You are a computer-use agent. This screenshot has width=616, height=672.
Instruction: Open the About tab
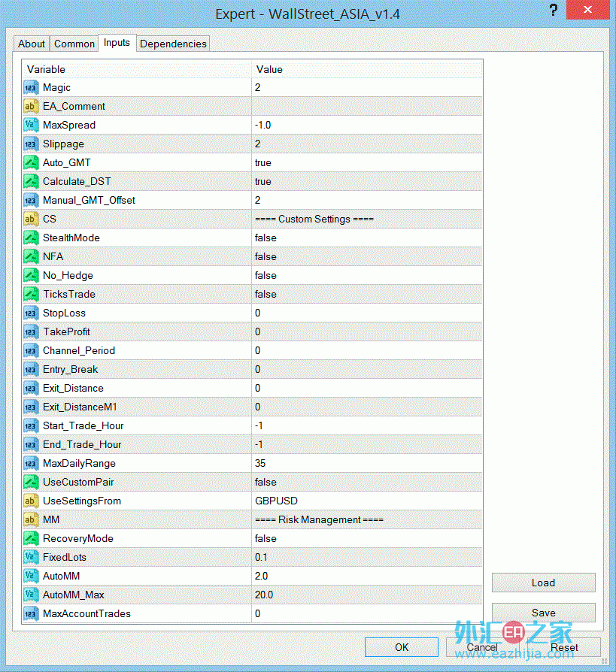pyautogui.click(x=32, y=44)
